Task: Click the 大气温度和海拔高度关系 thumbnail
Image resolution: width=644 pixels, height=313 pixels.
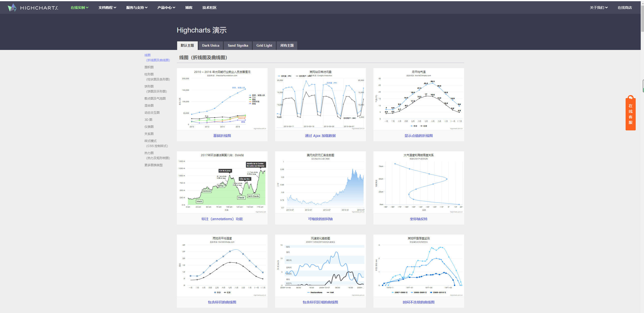Action: [418, 182]
